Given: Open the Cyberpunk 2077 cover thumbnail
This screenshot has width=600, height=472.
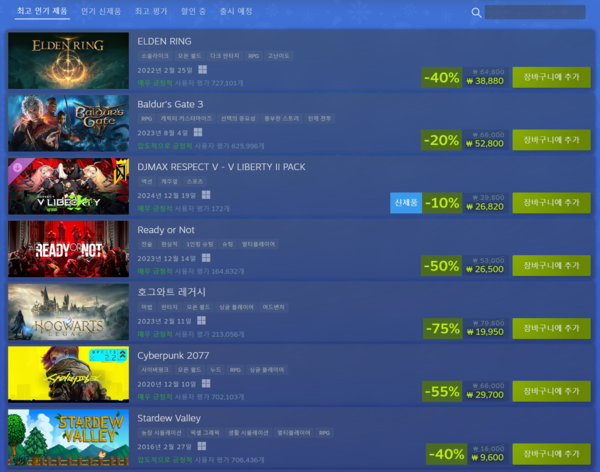Looking at the screenshot, I should coord(68,374).
